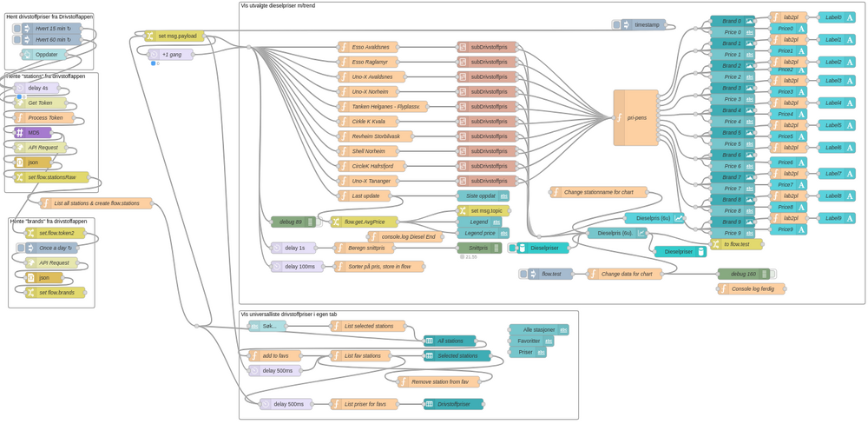Trigger the timestamp inject node button
This screenshot has width=868, height=424.
pyautogui.click(x=617, y=25)
